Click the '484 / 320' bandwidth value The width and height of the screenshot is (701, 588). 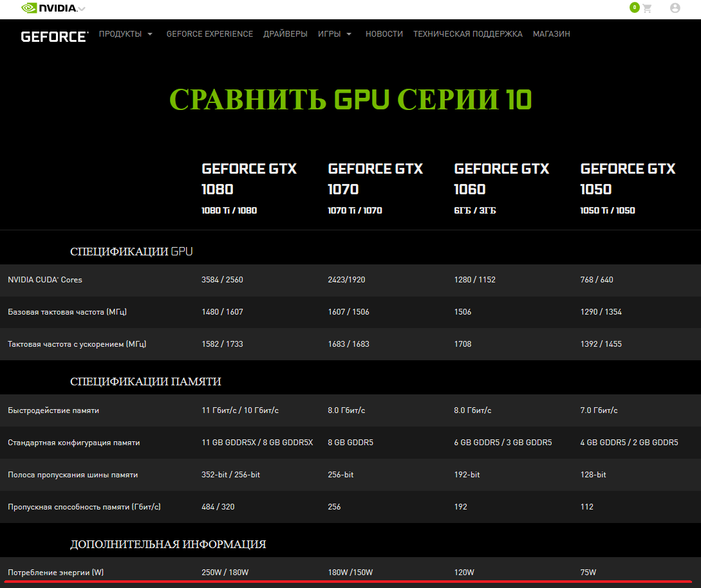coord(218,507)
